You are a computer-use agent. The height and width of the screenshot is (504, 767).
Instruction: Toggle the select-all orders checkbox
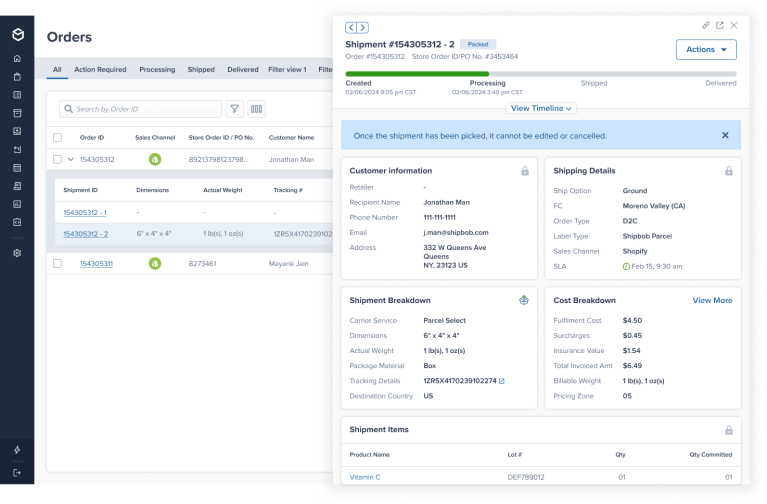pyautogui.click(x=57, y=137)
